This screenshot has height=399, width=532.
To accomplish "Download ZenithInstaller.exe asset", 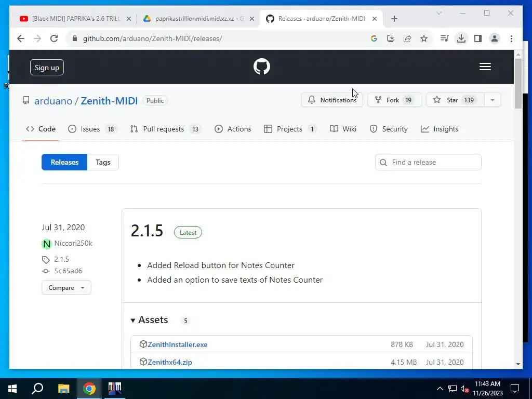I will (x=178, y=344).
